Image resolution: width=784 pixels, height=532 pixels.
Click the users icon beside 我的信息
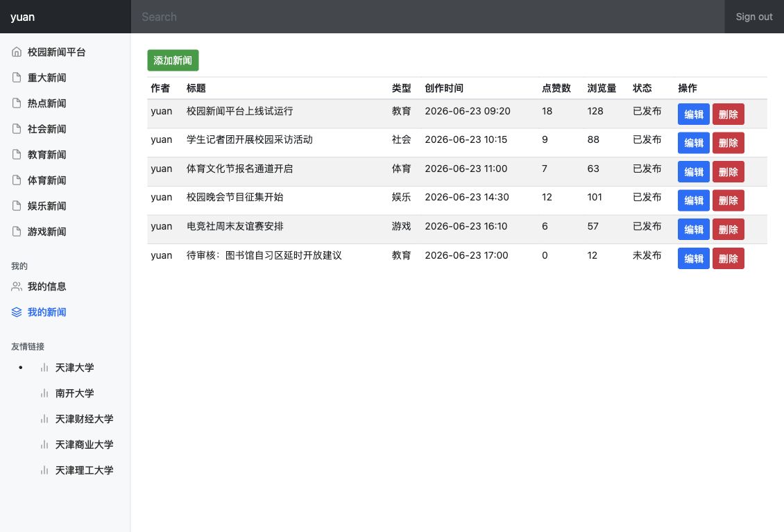pos(17,286)
